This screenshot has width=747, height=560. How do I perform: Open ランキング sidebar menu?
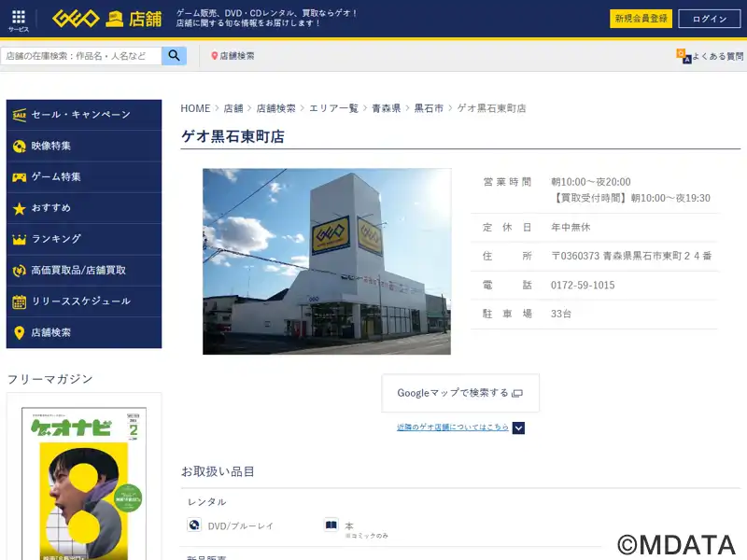pyautogui.click(x=84, y=239)
